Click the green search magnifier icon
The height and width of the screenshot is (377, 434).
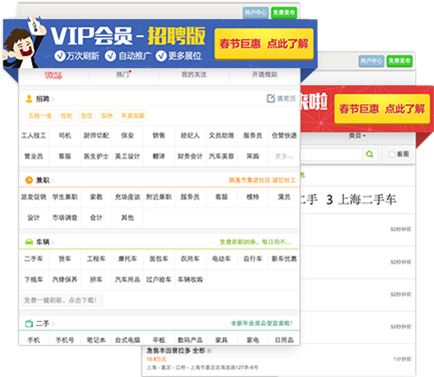coord(369,154)
